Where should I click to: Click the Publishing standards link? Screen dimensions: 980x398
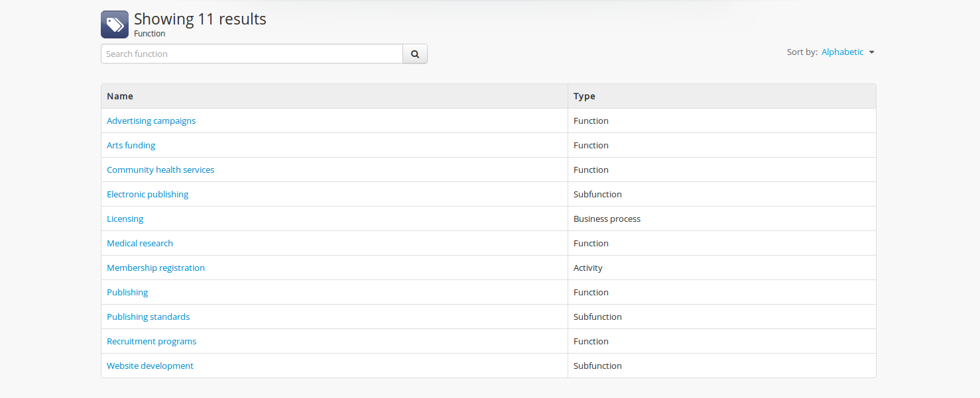[x=149, y=317]
